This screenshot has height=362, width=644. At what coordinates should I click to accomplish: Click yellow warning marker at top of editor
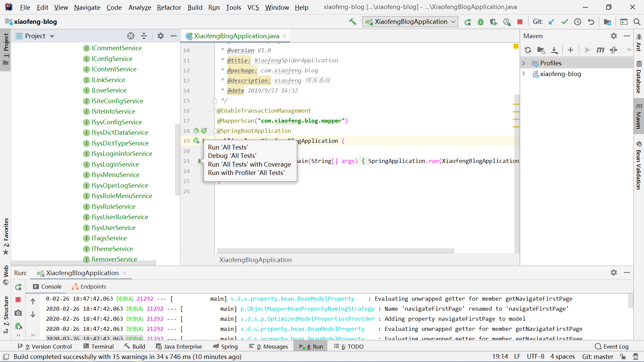coord(516,46)
